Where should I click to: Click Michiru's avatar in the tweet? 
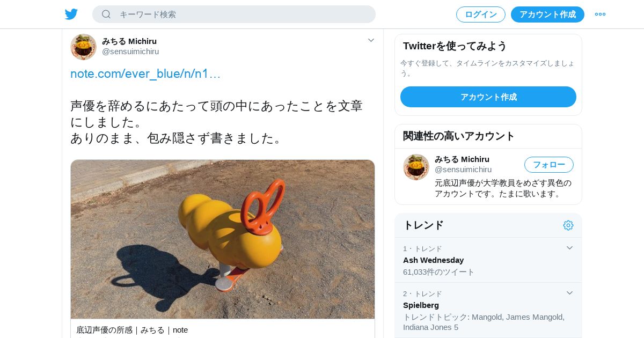(83, 47)
